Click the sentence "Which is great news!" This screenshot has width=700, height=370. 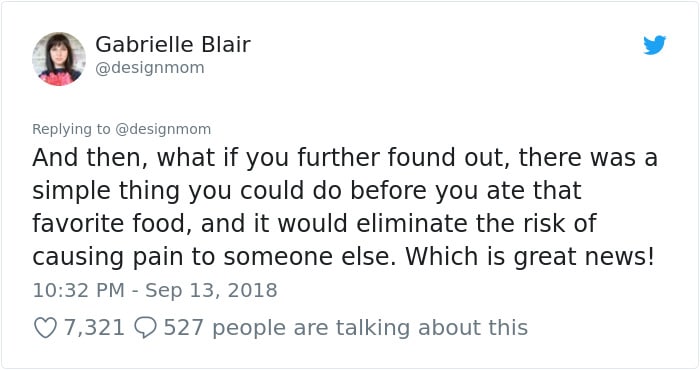529,257
